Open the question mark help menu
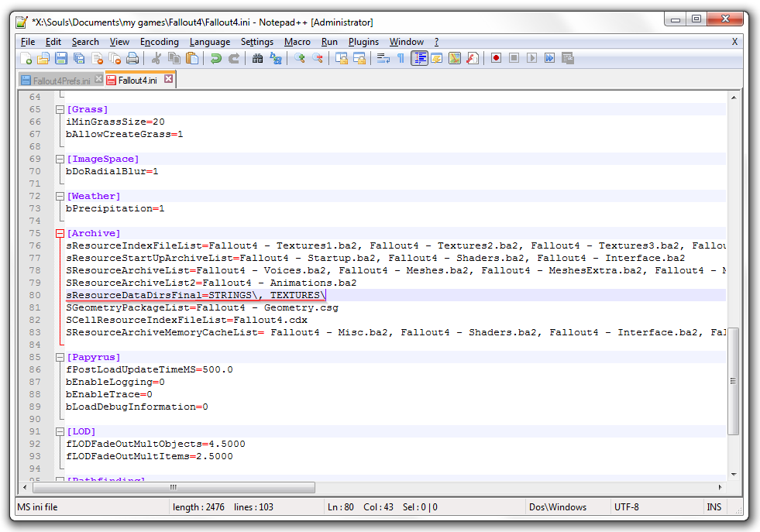 coord(436,42)
